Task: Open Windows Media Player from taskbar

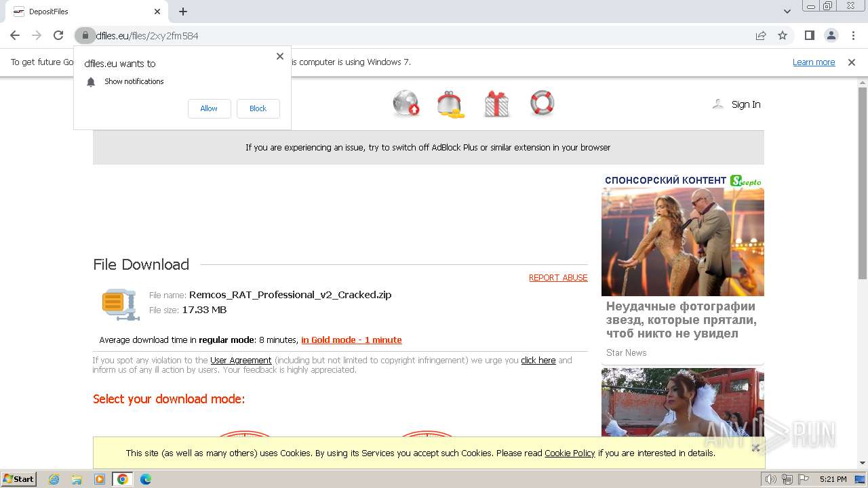Action: (100, 479)
